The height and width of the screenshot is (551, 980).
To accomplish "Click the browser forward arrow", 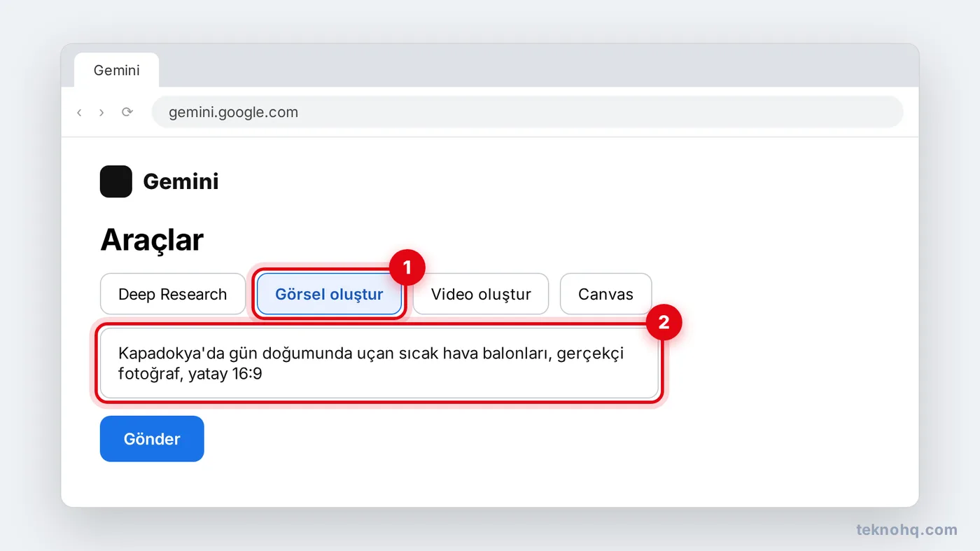I will coord(101,112).
